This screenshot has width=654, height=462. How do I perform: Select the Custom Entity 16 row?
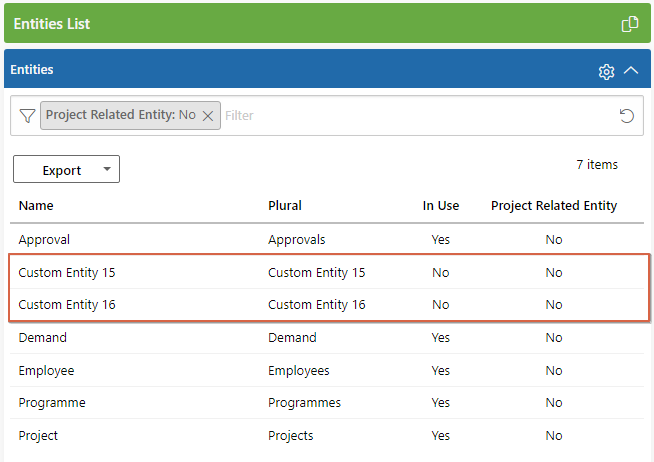(x=327, y=305)
